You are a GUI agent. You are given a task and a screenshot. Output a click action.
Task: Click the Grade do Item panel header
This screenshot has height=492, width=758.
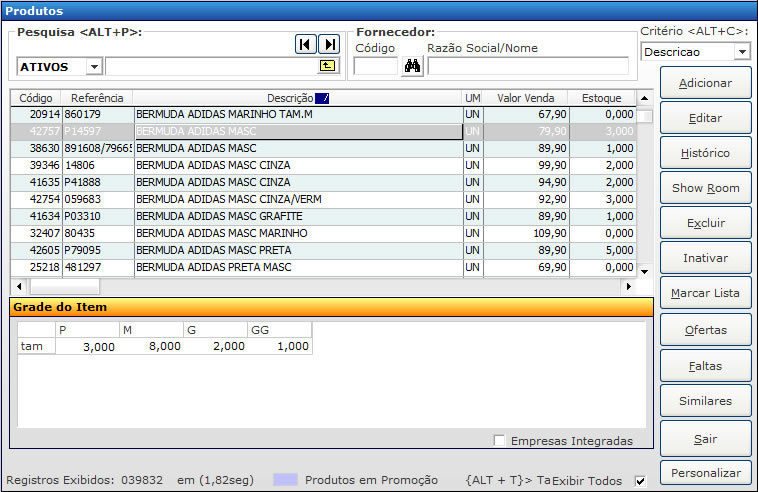coord(331,307)
